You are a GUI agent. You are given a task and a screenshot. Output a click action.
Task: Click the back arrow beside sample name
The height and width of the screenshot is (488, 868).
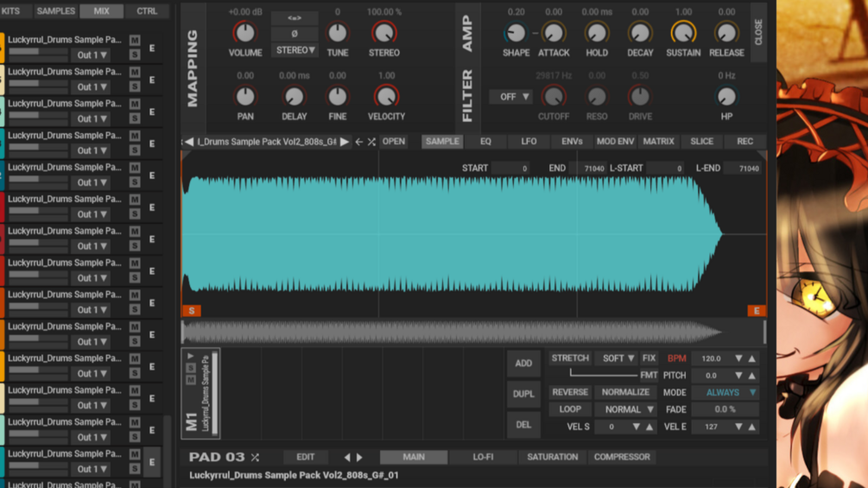coord(358,142)
